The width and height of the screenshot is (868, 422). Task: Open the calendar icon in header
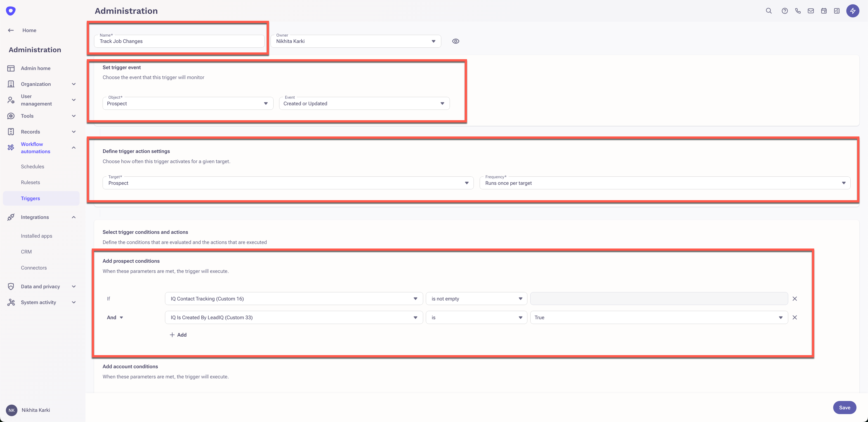coord(824,11)
